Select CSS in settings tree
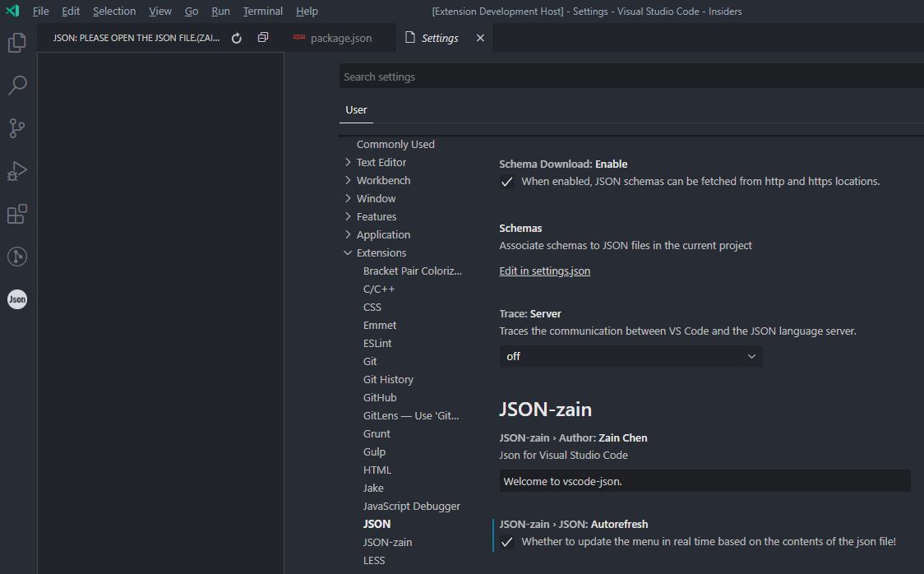The image size is (924, 574). [372, 307]
